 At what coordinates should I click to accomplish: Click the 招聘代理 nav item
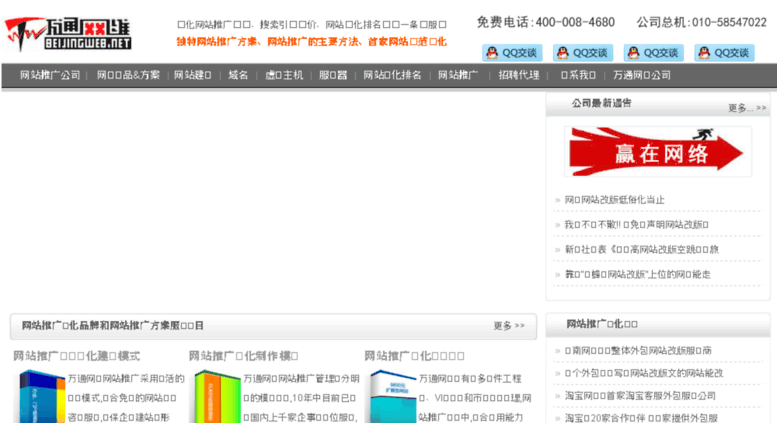[x=519, y=75]
